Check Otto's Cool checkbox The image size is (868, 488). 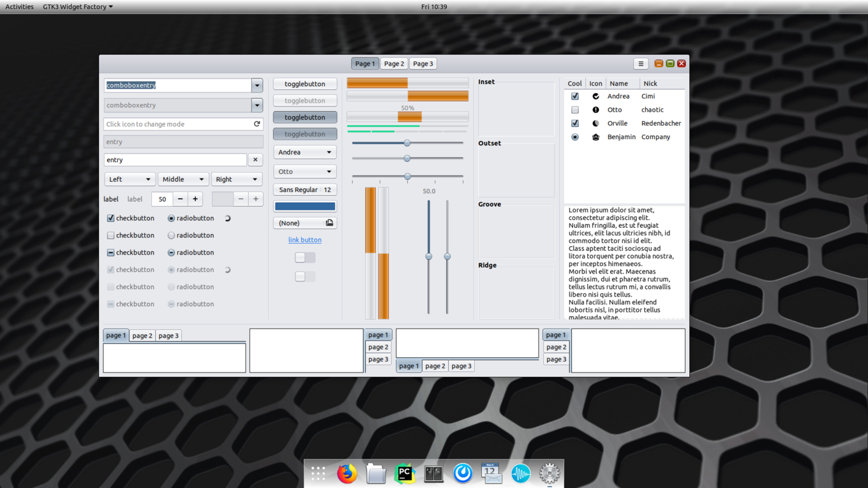575,110
